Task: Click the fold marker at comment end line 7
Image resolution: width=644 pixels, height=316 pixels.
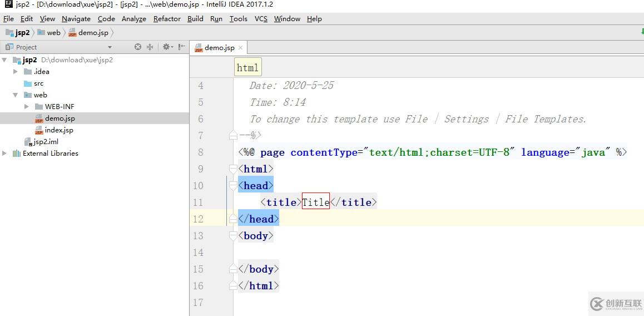Action: click(233, 135)
